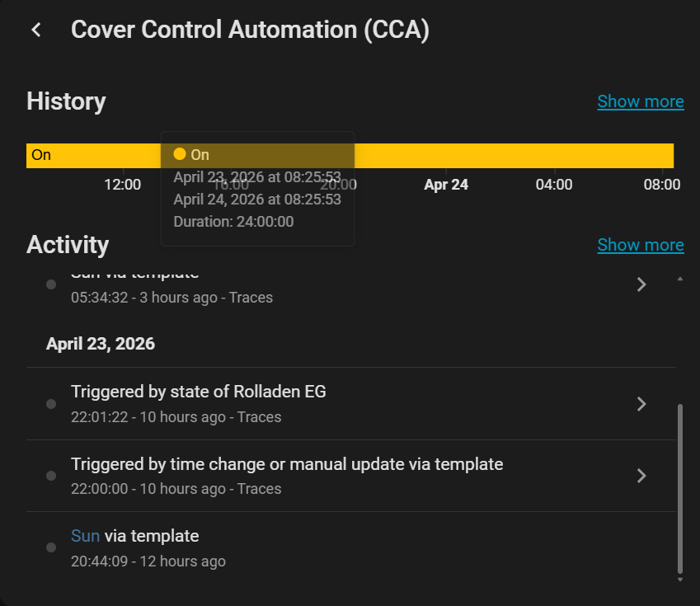Open Traces link on 22:01:22 entry

point(259,417)
